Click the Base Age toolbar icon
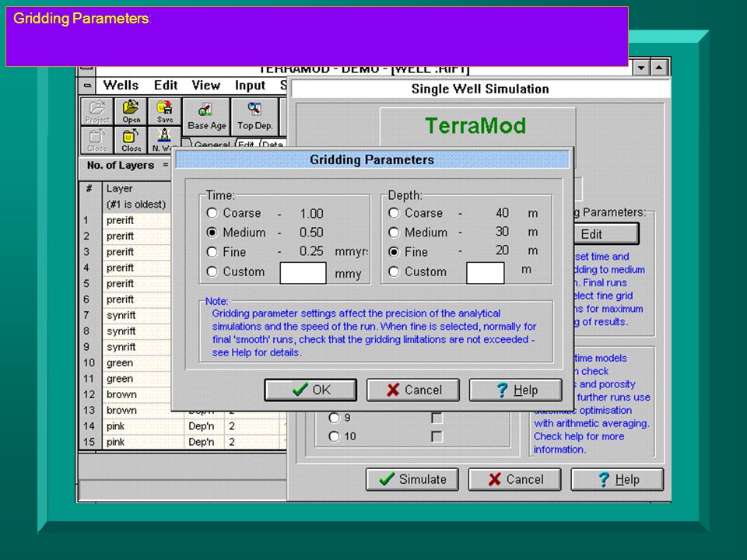 pyautogui.click(x=207, y=117)
